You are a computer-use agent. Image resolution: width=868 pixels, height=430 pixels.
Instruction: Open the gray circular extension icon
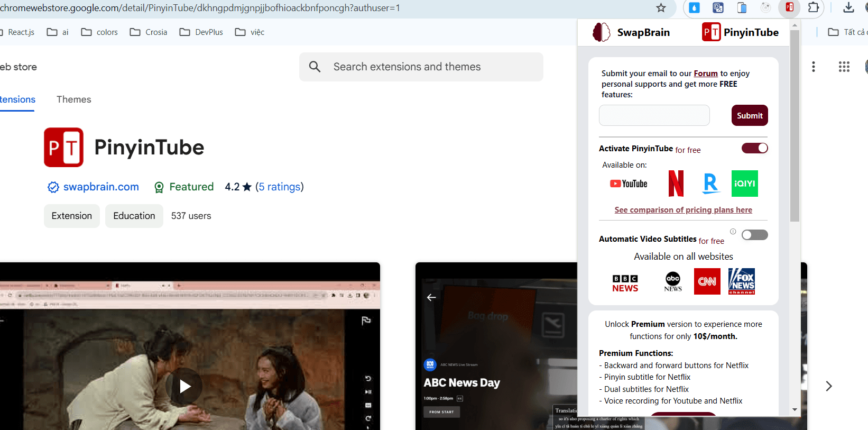(x=765, y=7)
